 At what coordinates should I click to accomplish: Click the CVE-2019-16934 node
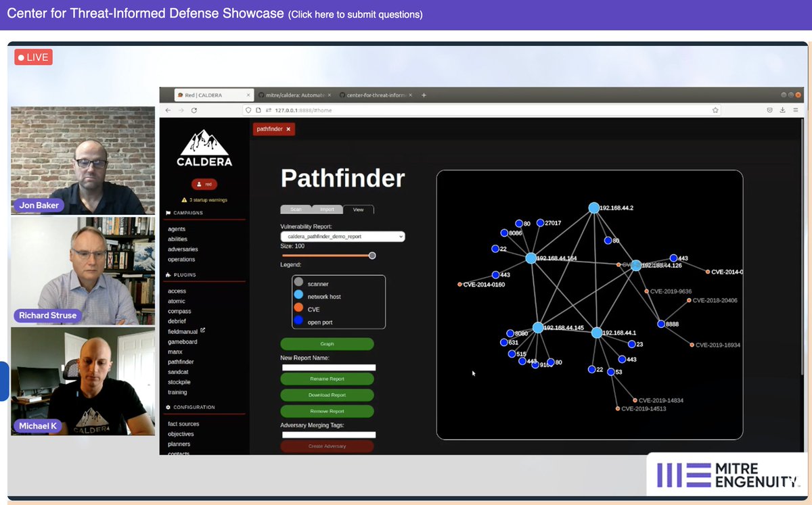coord(692,345)
